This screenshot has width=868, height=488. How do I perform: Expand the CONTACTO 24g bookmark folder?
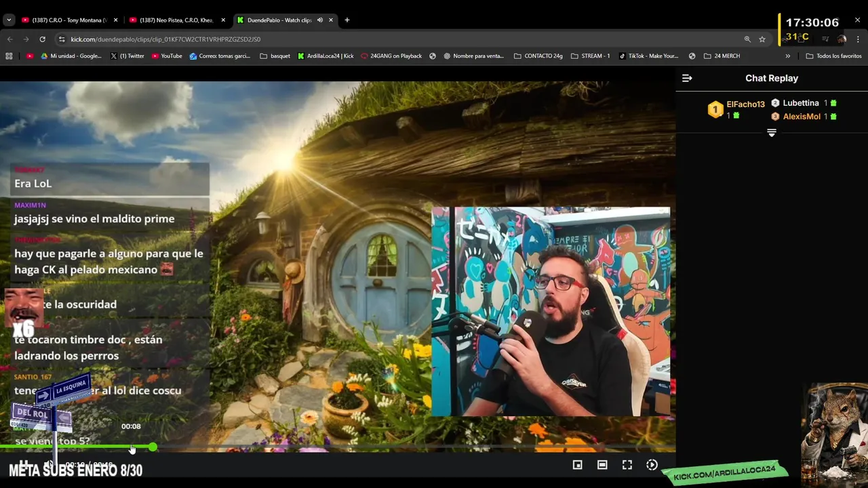pos(538,56)
